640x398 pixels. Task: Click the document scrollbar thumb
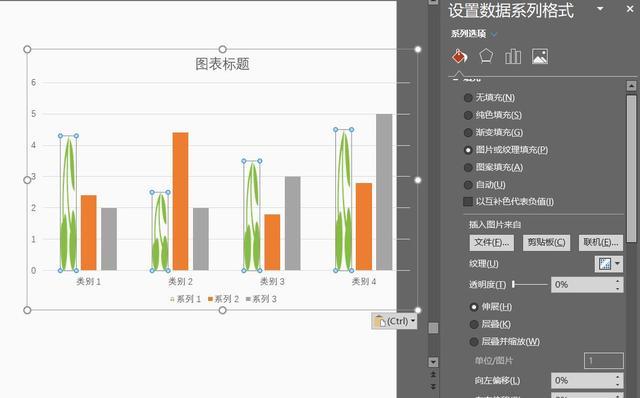[433, 328]
